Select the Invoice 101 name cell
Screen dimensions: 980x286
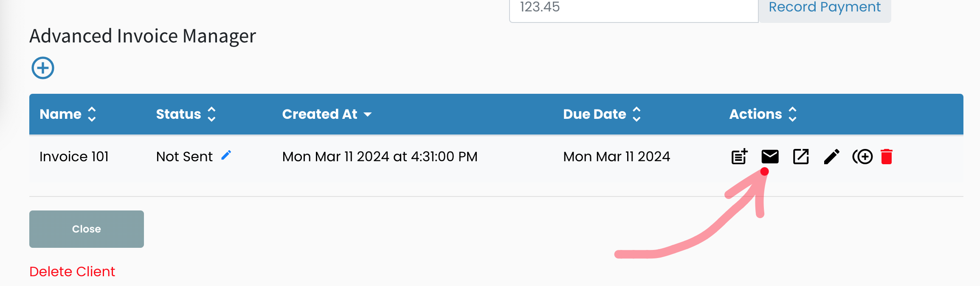click(x=74, y=157)
